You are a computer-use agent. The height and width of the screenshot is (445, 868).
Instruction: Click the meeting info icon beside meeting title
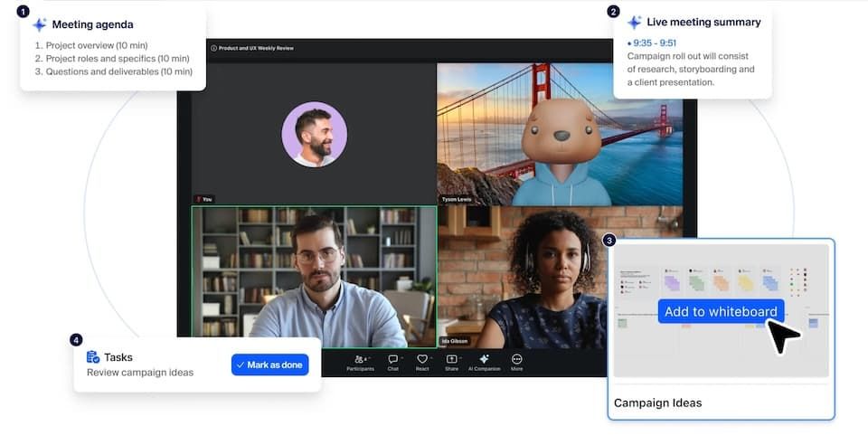pos(213,48)
